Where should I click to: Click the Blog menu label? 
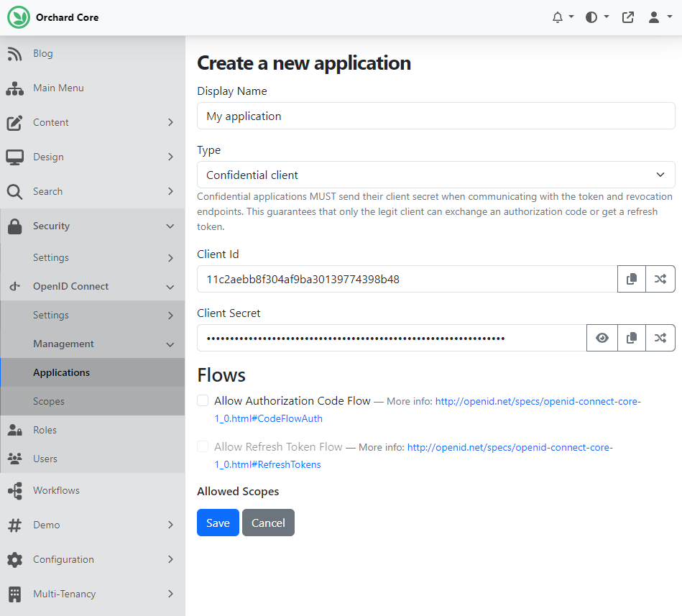click(x=43, y=53)
